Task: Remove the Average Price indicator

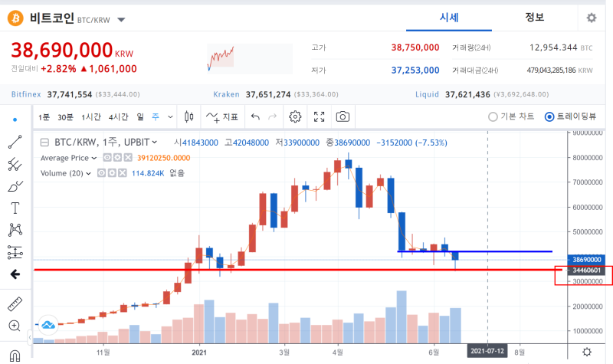Action: pyautogui.click(x=128, y=158)
